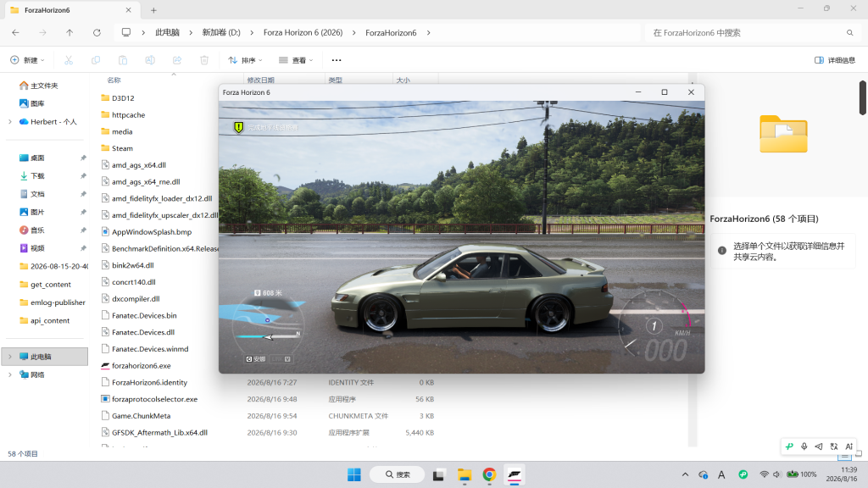
Task: Click the 名称 column header
Action: click(114, 80)
